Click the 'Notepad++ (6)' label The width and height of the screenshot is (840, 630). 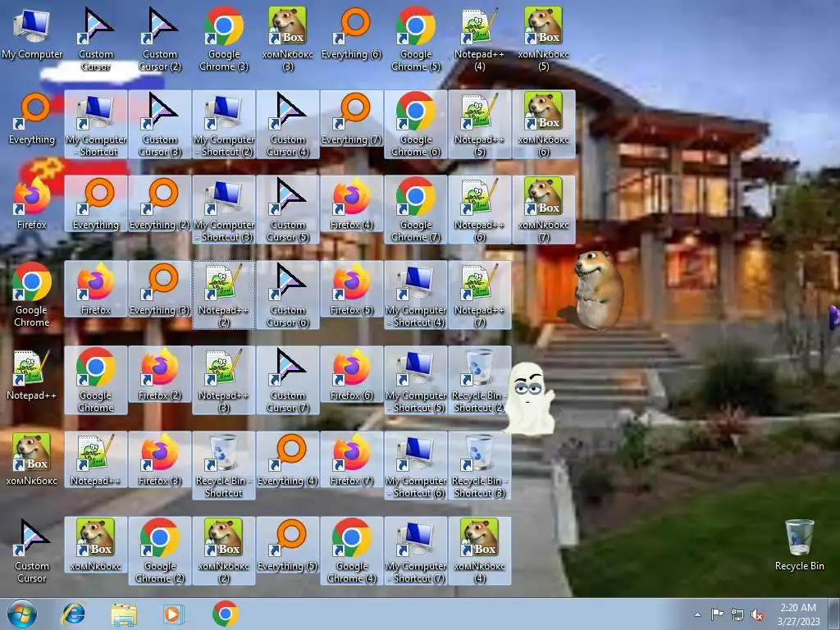(479, 231)
